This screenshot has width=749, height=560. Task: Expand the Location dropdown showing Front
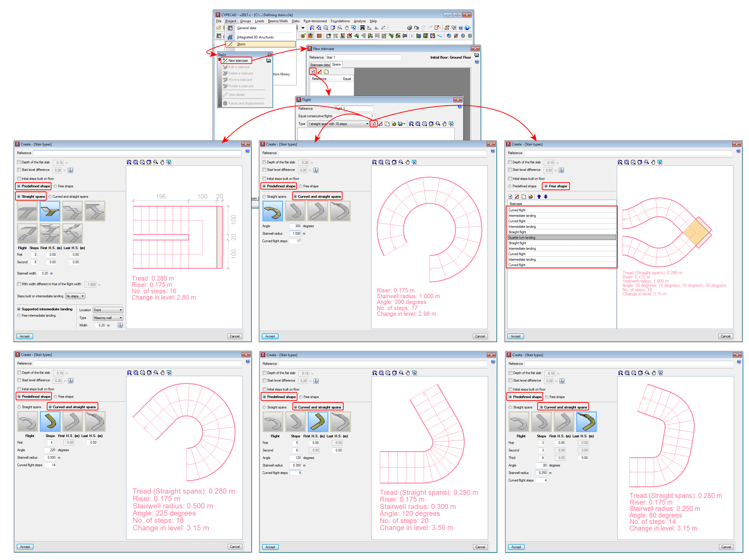tap(108, 310)
